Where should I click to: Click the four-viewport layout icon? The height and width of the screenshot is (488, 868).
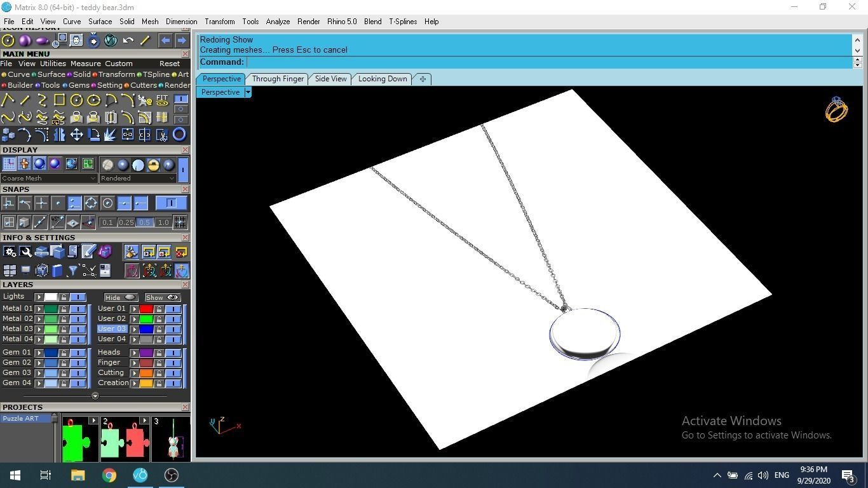pyautogui.click(x=10, y=271)
